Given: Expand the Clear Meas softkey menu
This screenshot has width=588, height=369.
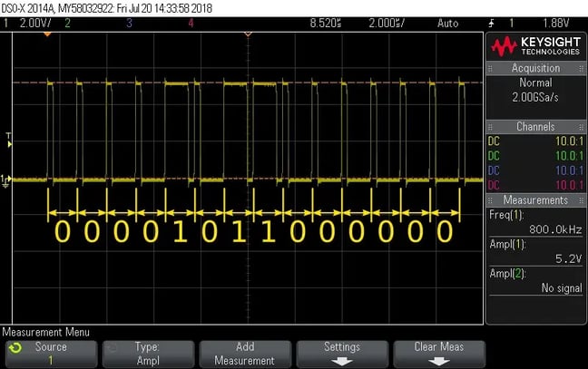Looking at the screenshot, I should pos(439,354).
